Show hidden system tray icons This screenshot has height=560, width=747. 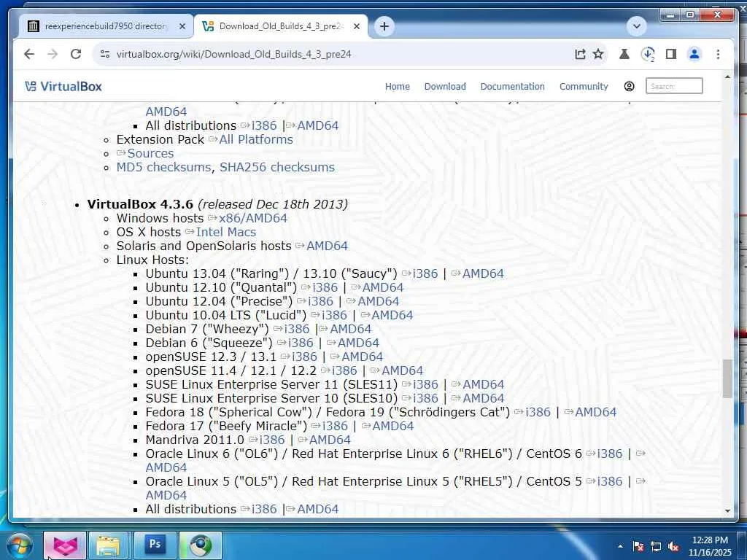coord(620,546)
